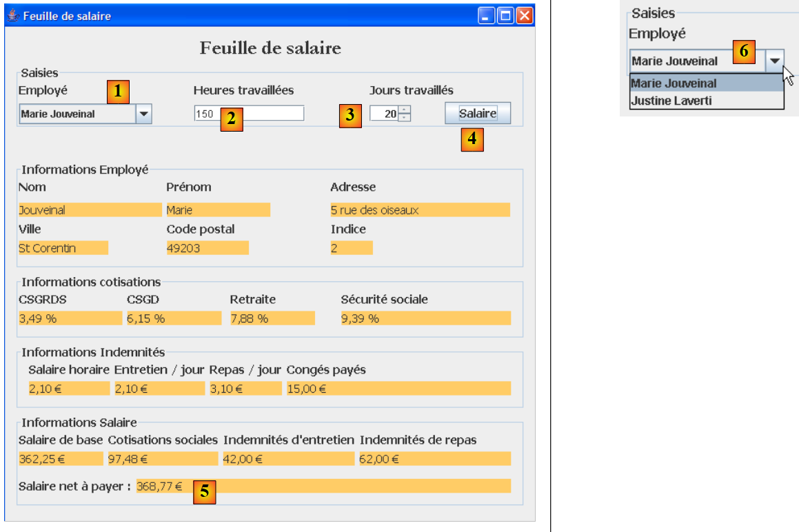This screenshot has width=799, height=532.
Task: Choose highlighted Marie Jouveinal list entry
Action: pos(706,83)
